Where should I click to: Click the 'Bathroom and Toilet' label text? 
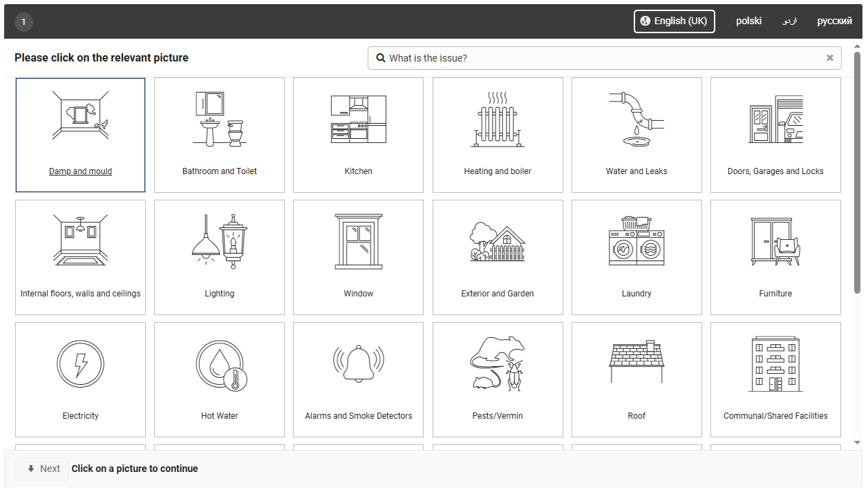pyautogui.click(x=219, y=171)
